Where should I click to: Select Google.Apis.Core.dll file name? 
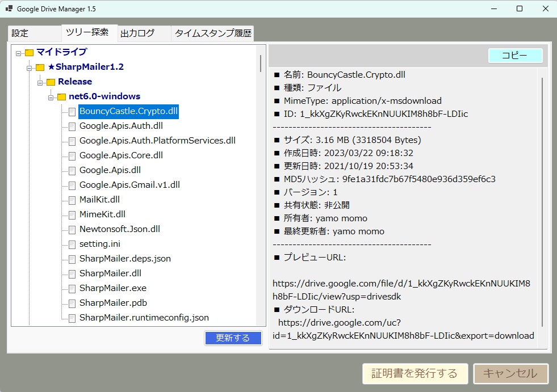[x=121, y=155]
